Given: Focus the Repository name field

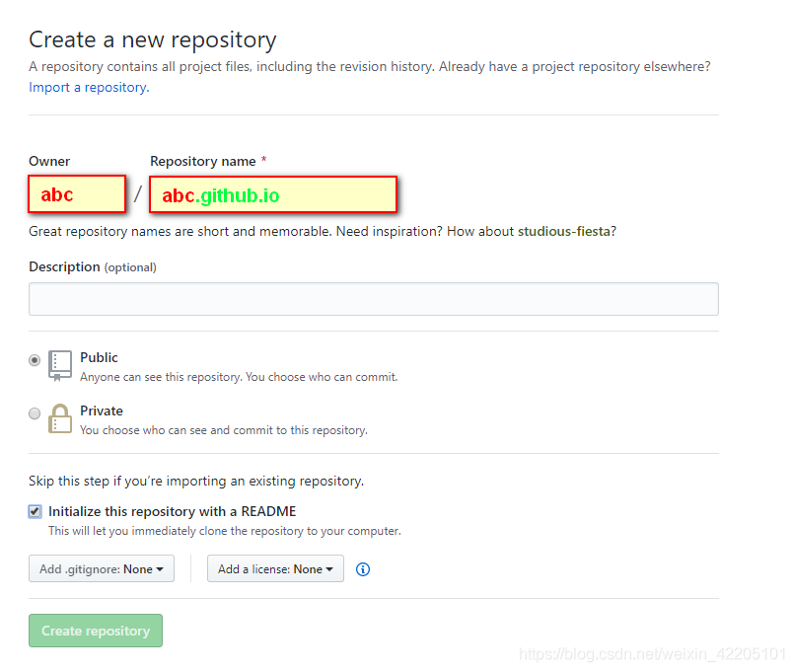Looking at the screenshot, I should [273, 194].
